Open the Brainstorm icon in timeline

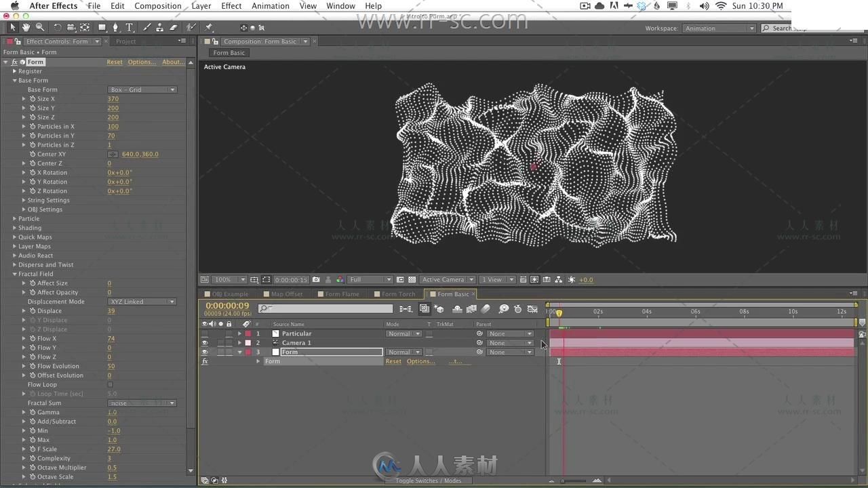pyautogui.click(x=503, y=309)
